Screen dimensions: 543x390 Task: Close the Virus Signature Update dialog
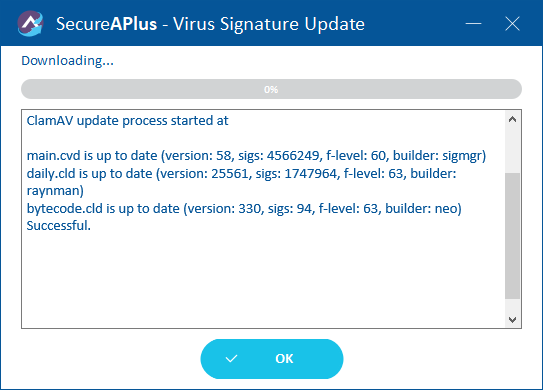pyautogui.click(x=512, y=24)
